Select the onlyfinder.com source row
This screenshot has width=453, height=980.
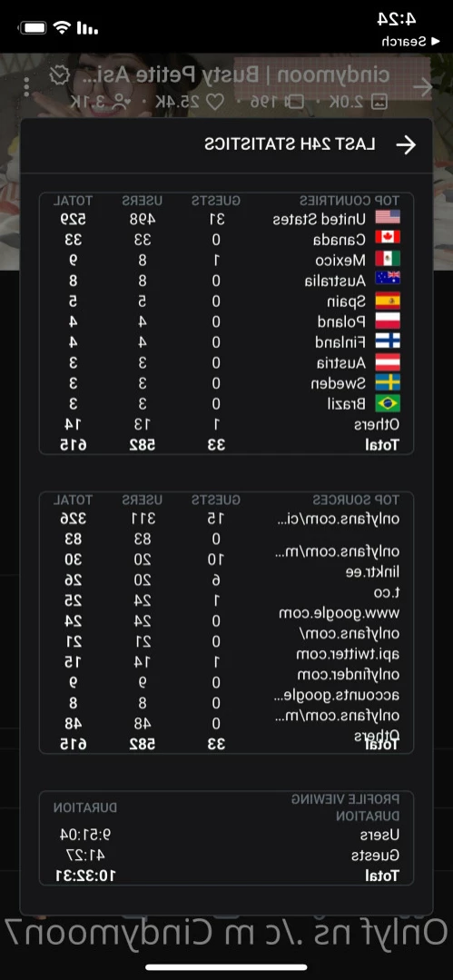point(226,675)
